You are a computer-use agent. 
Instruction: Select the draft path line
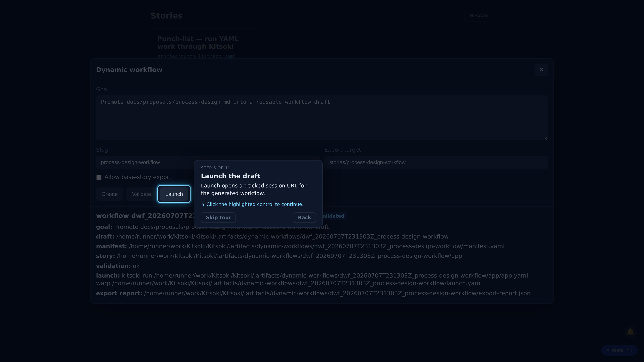(x=272, y=237)
